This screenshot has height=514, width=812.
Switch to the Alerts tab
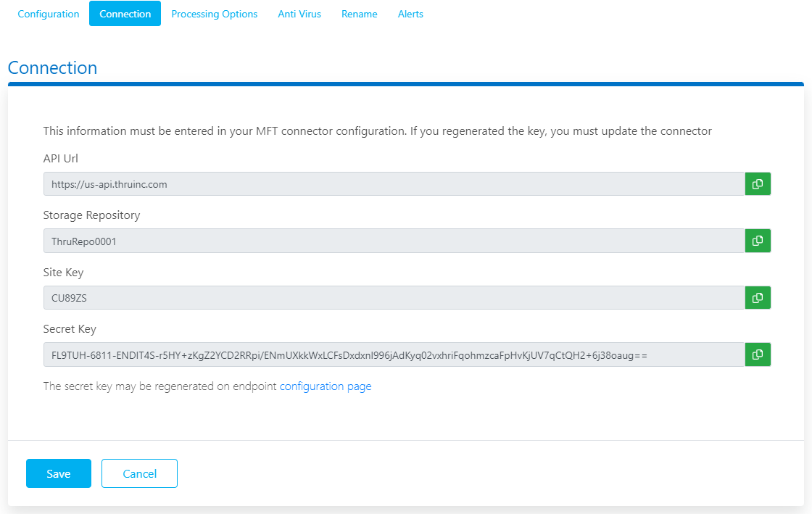(x=410, y=13)
